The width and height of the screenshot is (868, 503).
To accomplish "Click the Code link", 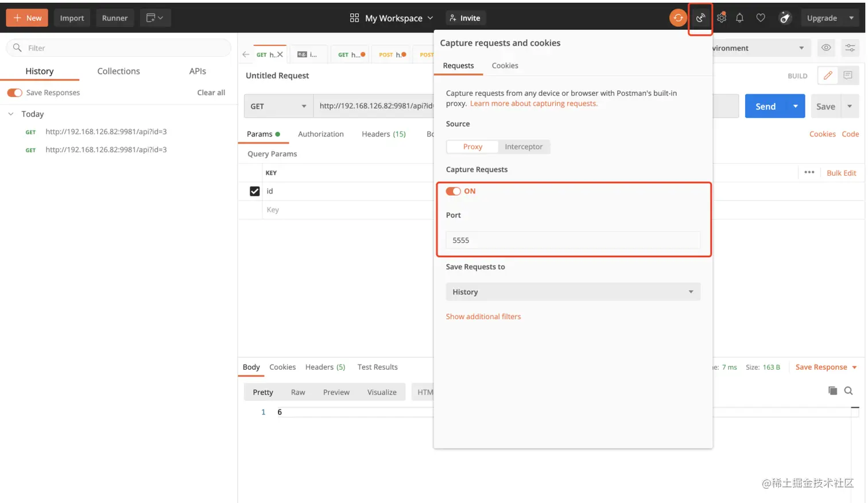I will (850, 134).
